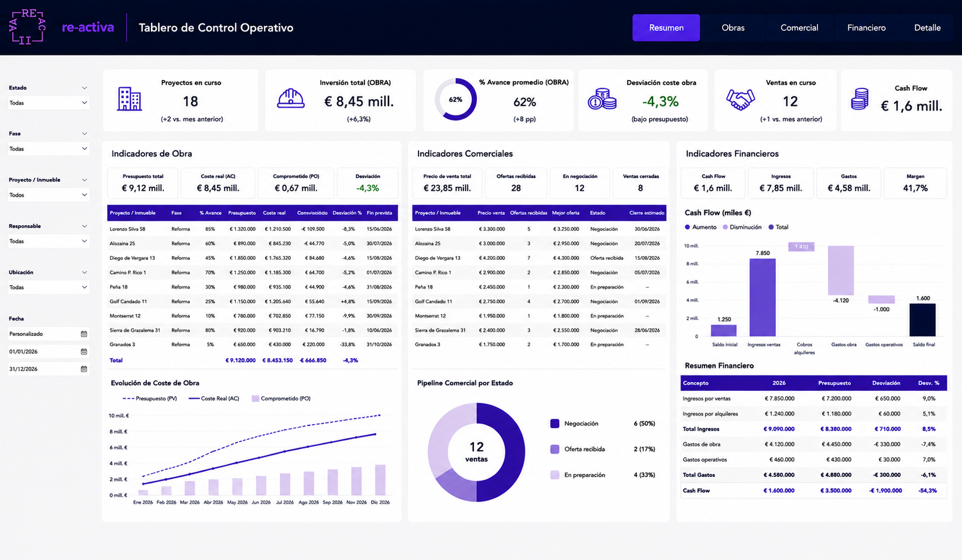The width and height of the screenshot is (962, 560).
Task: Sort obra table by Fin prevista column
Action: (x=379, y=213)
